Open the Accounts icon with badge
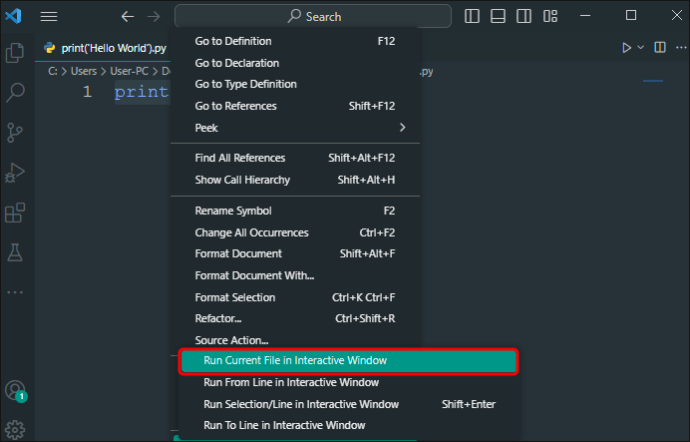690x442 pixels. [x=16, y=391]
